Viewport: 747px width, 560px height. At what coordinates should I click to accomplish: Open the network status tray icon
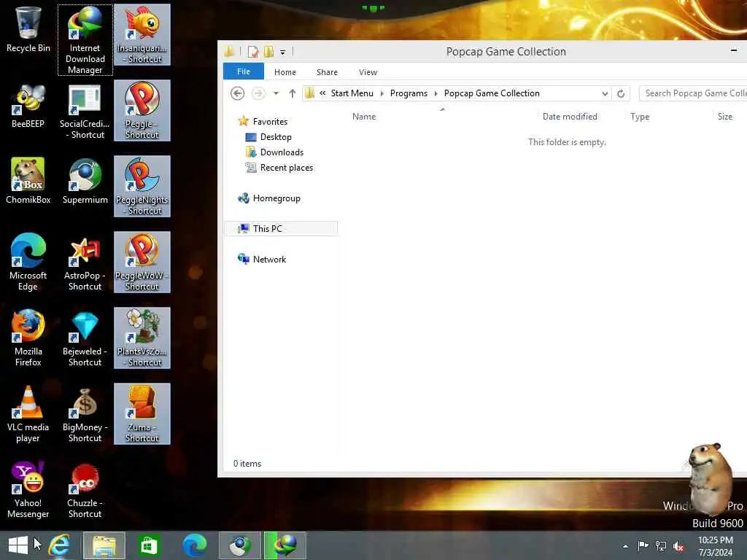661,545
